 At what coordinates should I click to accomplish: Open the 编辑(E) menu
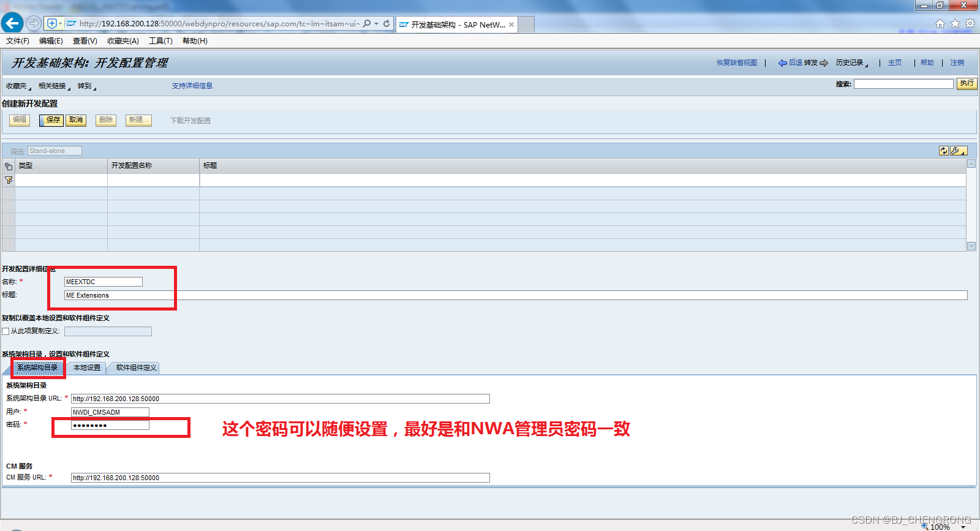point(51,41)
